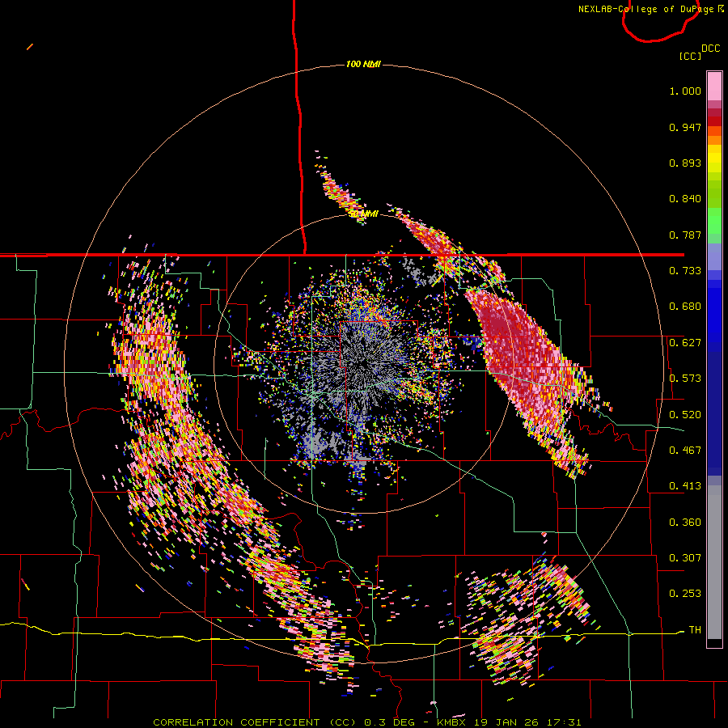Screen dimensions: 728x728
Task: Click the KMBX station identifier
Action: point(453,722)
